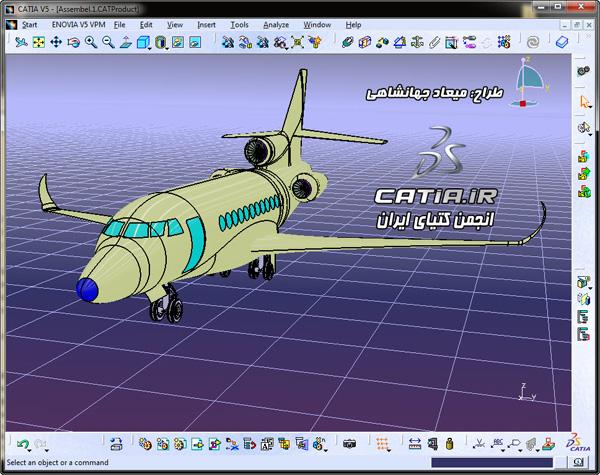Viewport: 600px width, 475px height.
Task: Click the anchor Fix Component icon
Action: (417, 42)
